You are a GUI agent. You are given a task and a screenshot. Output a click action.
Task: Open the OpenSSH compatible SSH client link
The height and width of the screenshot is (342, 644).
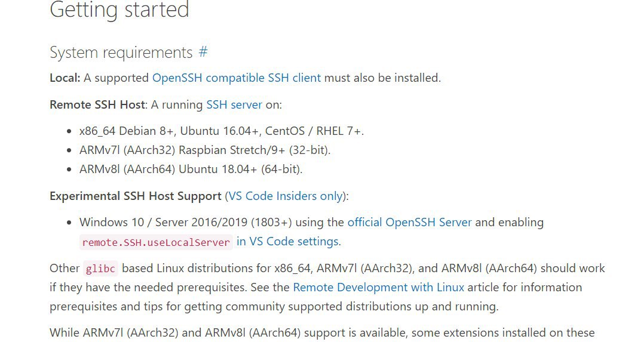(237, 78)
